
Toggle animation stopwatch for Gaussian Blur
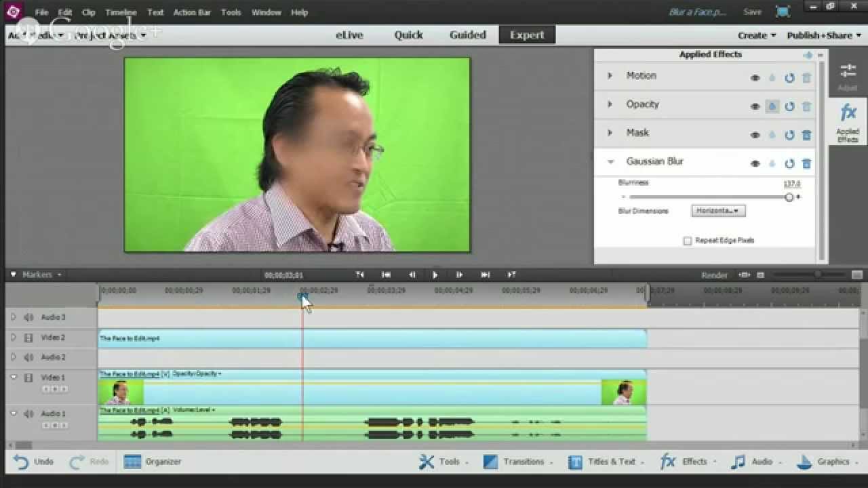pyautogui.click(x=772, y=163)
